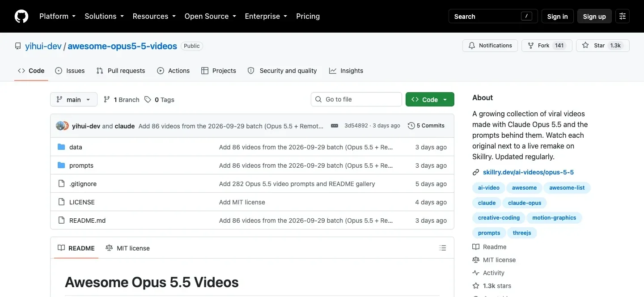
Task: Expand the Resources menu
Action: pyautogui.click(x=154, y=16)
